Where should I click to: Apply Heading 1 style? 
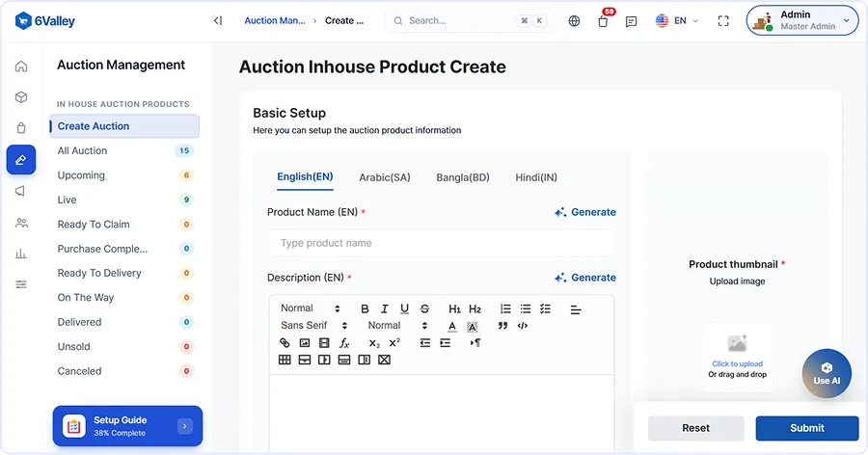454,308
